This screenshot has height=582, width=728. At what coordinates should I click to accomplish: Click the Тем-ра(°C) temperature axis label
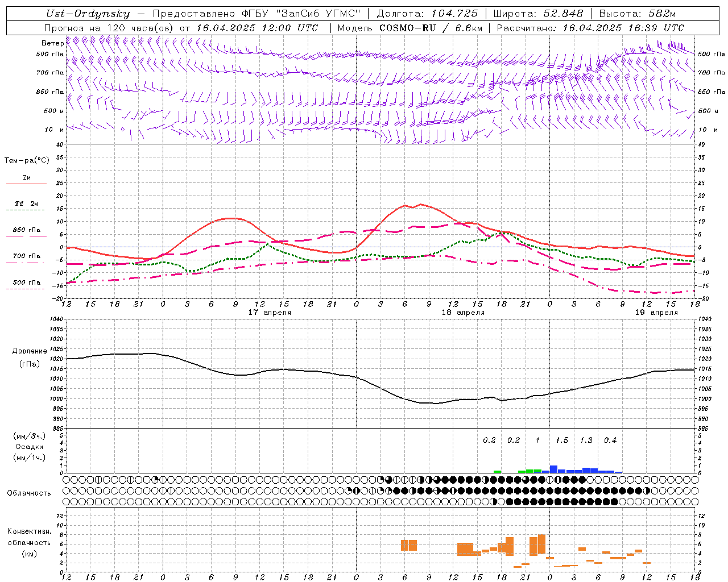pyautogui.click(x=27, y=161)
